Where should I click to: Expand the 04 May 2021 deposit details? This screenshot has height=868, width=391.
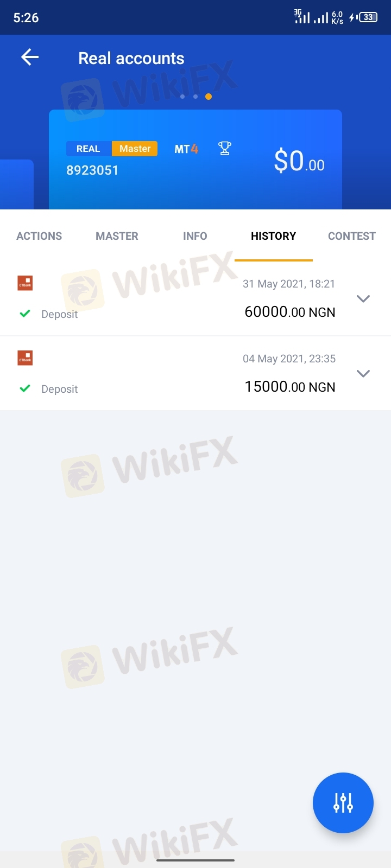[363, 373]
